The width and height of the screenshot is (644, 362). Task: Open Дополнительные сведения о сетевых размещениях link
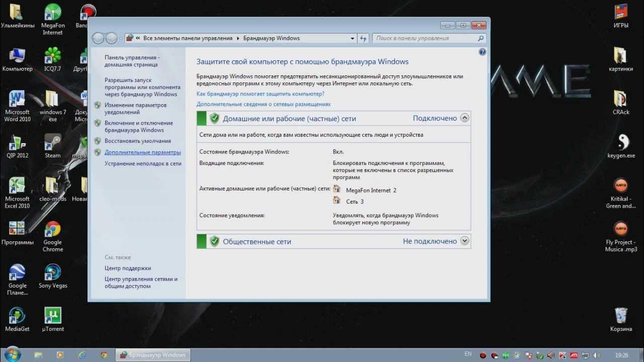click(264, 104)
